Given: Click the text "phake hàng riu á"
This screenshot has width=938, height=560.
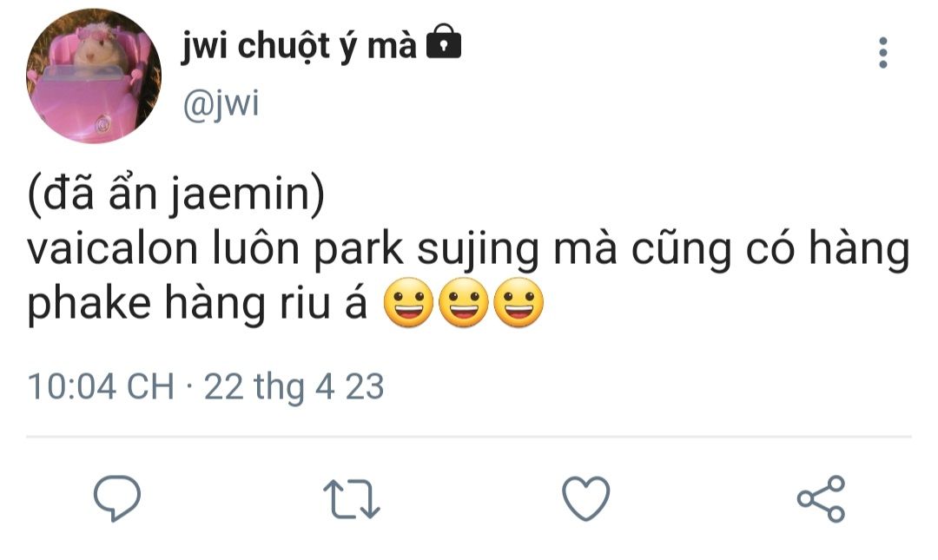Looking at the screenshot, I should [197, 303].
